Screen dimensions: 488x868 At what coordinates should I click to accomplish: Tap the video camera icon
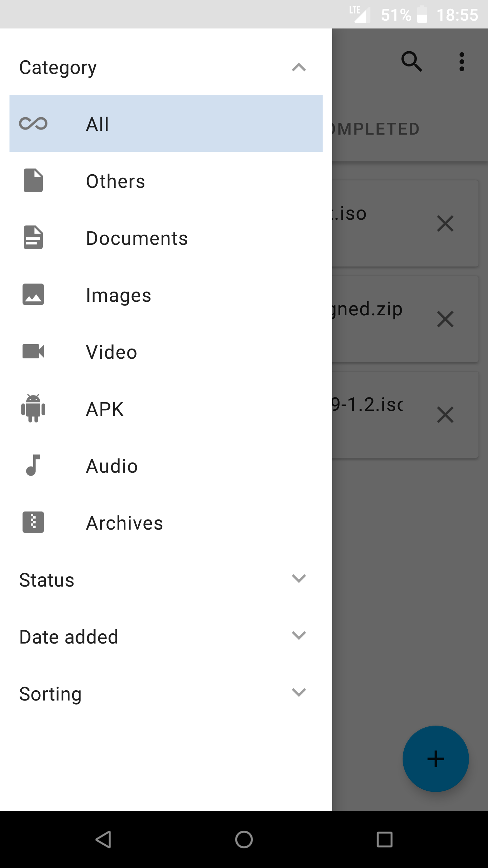(33, 351)
